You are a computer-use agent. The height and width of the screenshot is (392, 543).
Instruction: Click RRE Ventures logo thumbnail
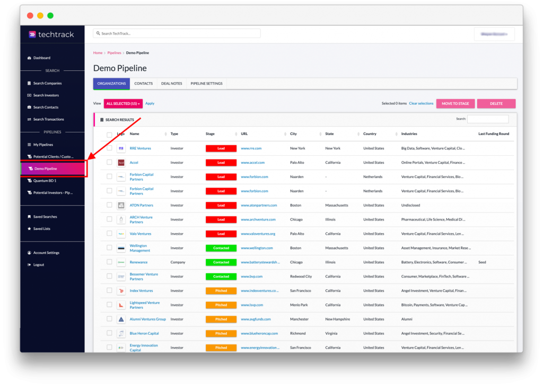pyautogui.click(x=121, y=148)
